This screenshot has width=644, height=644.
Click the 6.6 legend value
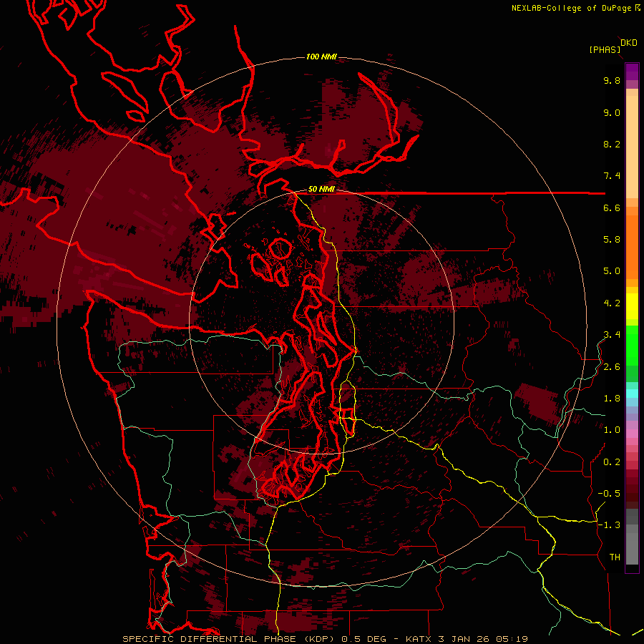(x=612, y=208)
